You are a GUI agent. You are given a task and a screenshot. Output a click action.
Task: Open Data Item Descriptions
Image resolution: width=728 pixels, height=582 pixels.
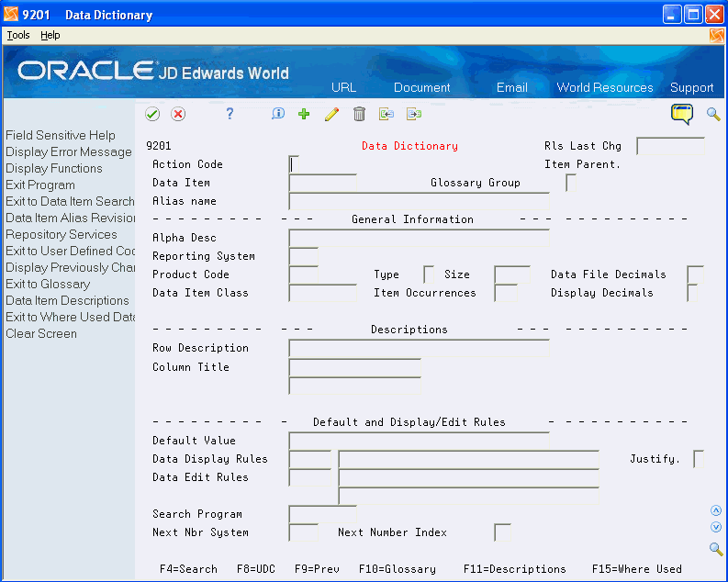(x=67, y=300)
